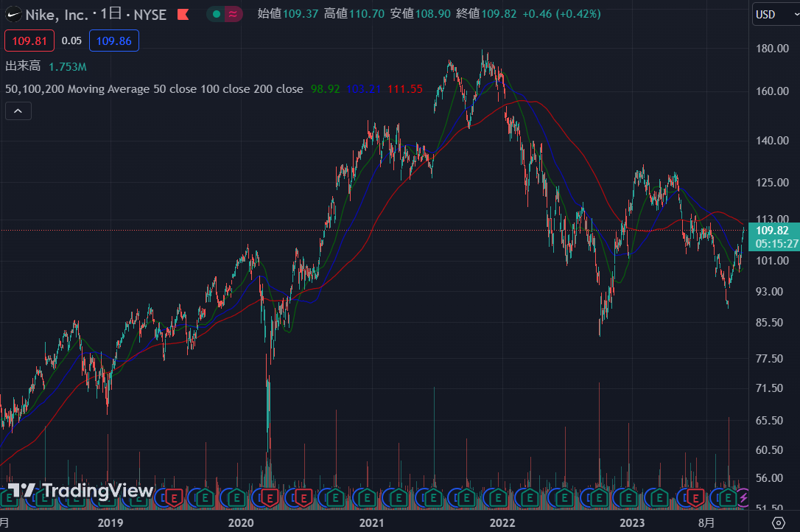This screenshot has width=800, height=532.
Task: Select the 出来高 volume indicator legend
Action: point(23,66)
